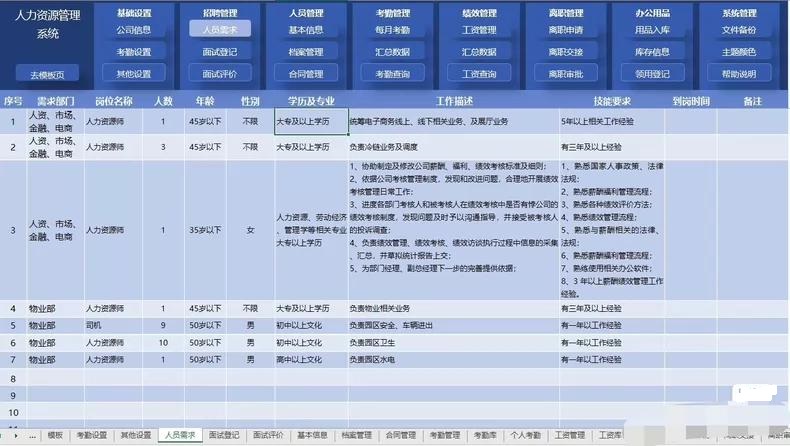Open the 帮助说明 help button

pyautogui.click(x=739, y=74)
